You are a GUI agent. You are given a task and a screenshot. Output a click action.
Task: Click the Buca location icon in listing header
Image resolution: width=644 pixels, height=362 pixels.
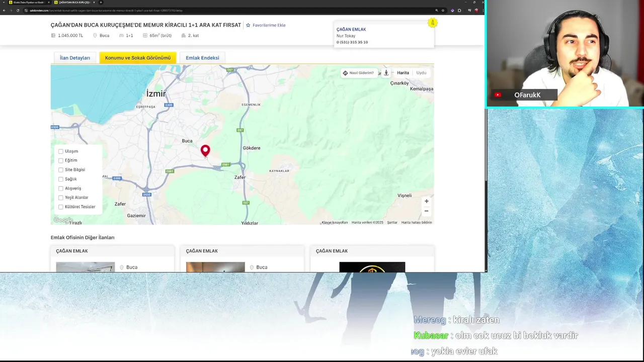tap(95, 36)
